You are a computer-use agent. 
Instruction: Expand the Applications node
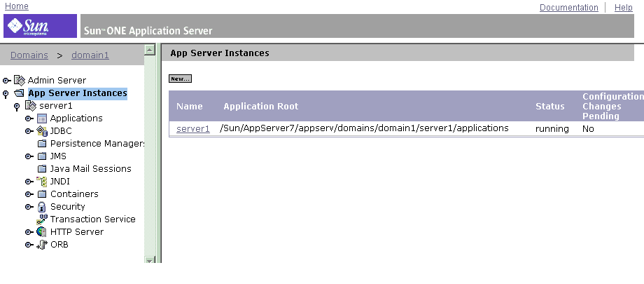coord(29,119)
